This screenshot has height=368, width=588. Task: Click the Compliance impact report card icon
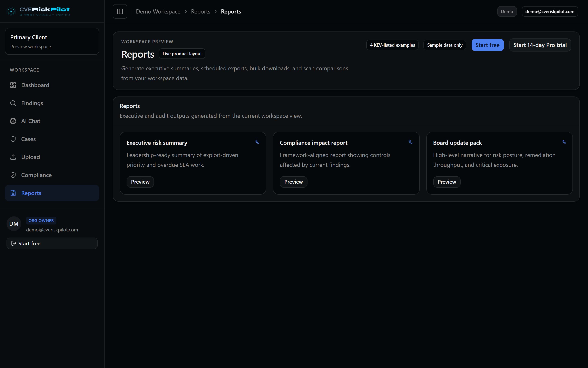(411, 142)
